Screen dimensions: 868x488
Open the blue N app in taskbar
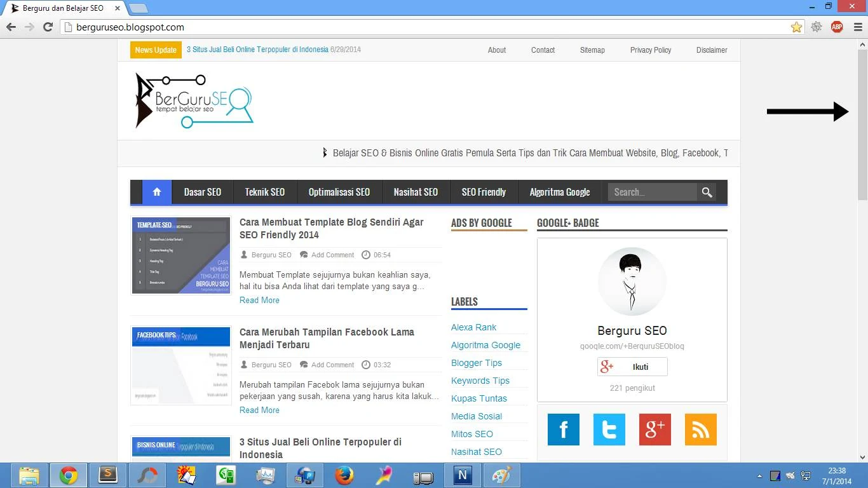463,475
